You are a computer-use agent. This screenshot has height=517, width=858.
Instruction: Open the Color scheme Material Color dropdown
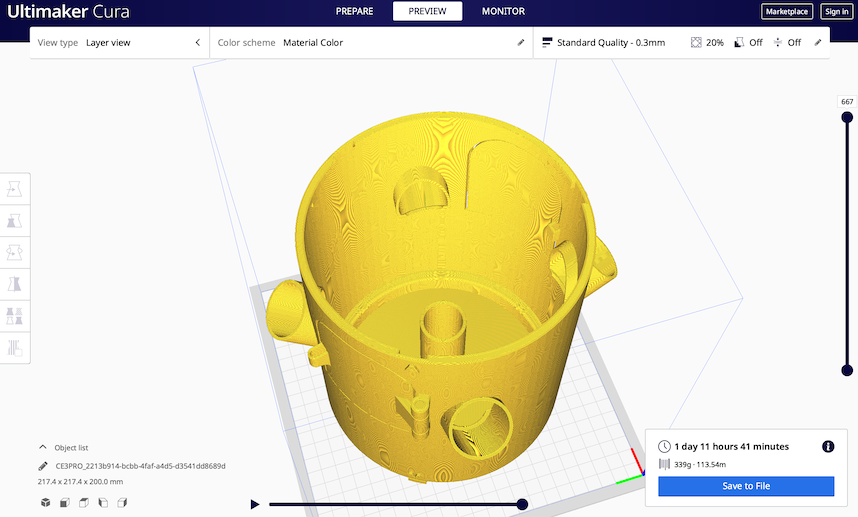371,43
